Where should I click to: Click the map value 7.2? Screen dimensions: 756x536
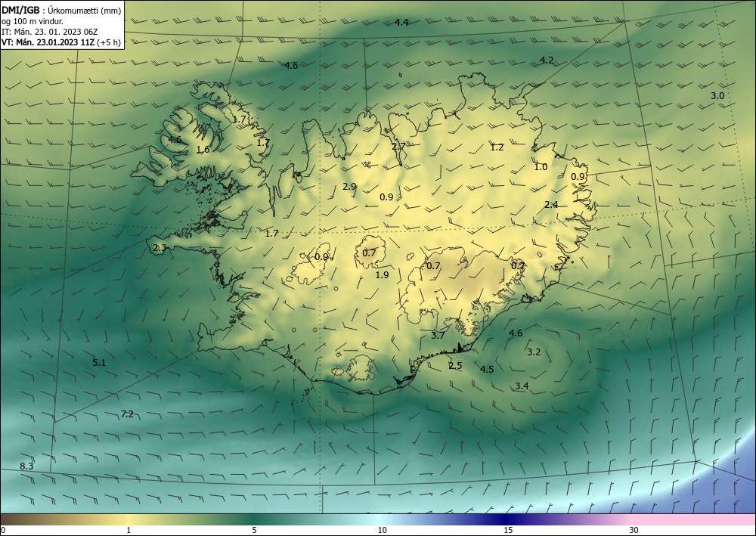tap(127, 414)
